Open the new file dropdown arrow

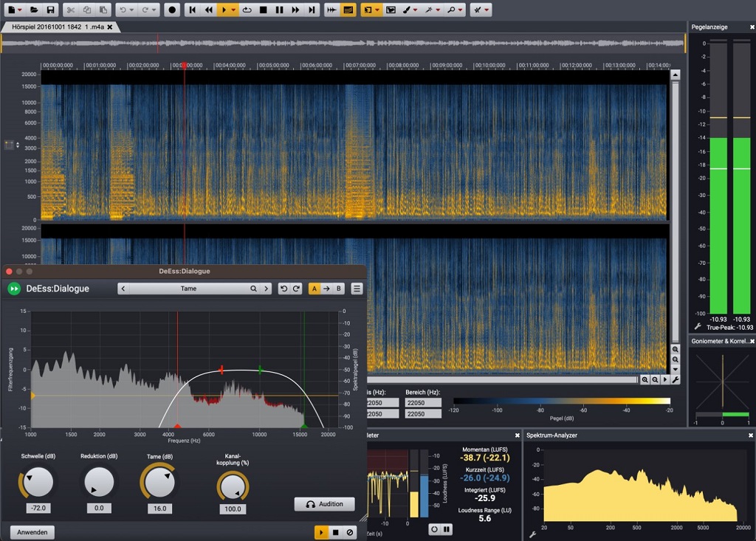point(20,10)
